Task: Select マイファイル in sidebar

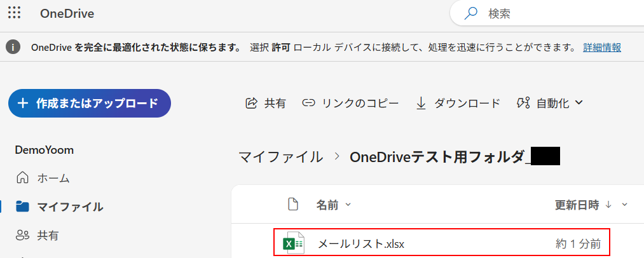Action: 70,207
